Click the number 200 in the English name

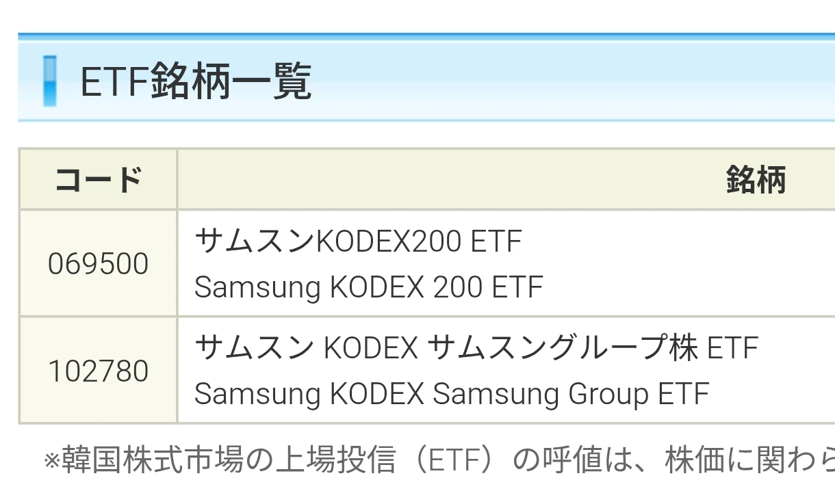(457, 287)
